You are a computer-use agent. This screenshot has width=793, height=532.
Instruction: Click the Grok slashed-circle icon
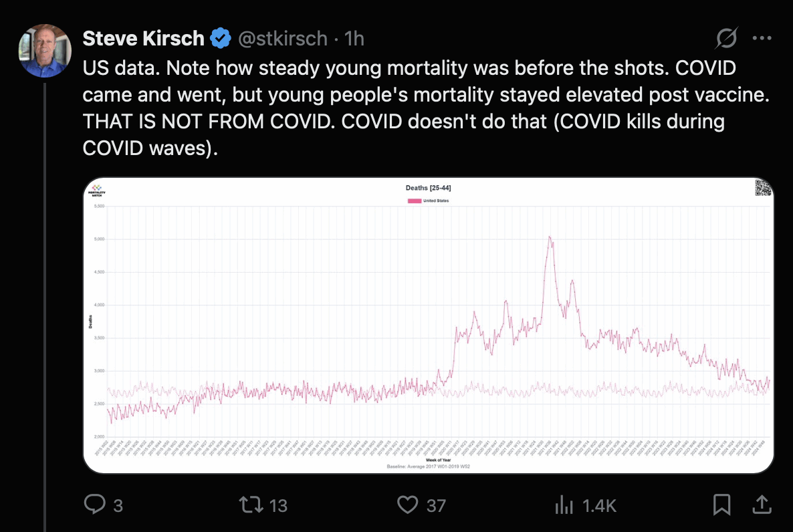tap(726, 39)
